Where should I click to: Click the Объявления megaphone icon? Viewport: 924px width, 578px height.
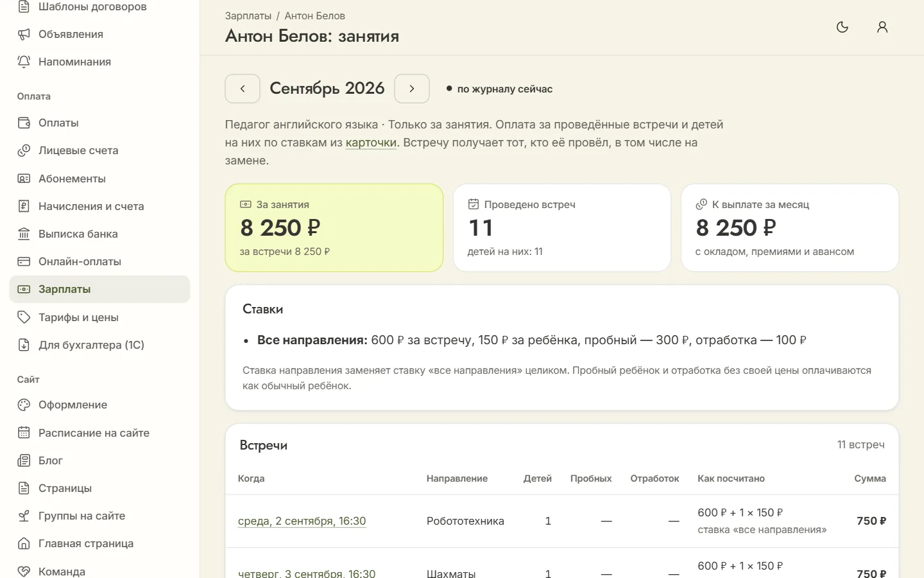click(24, 34)
